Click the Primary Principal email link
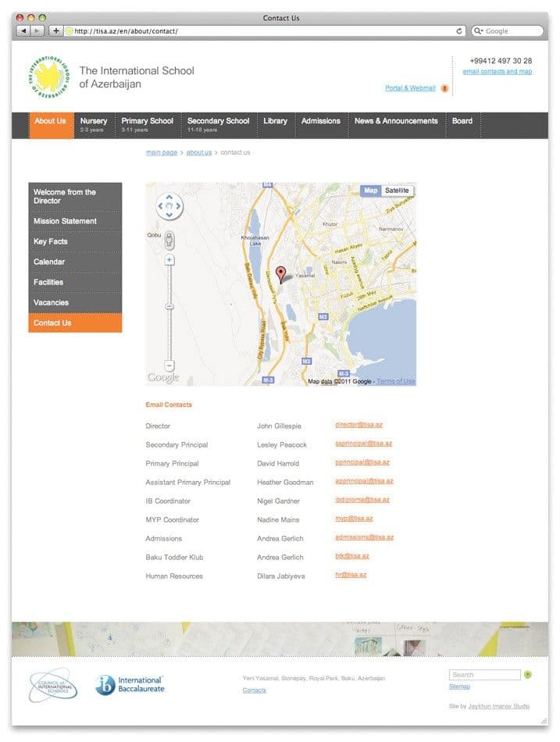The image size is (560, 742). click(362, 462)
